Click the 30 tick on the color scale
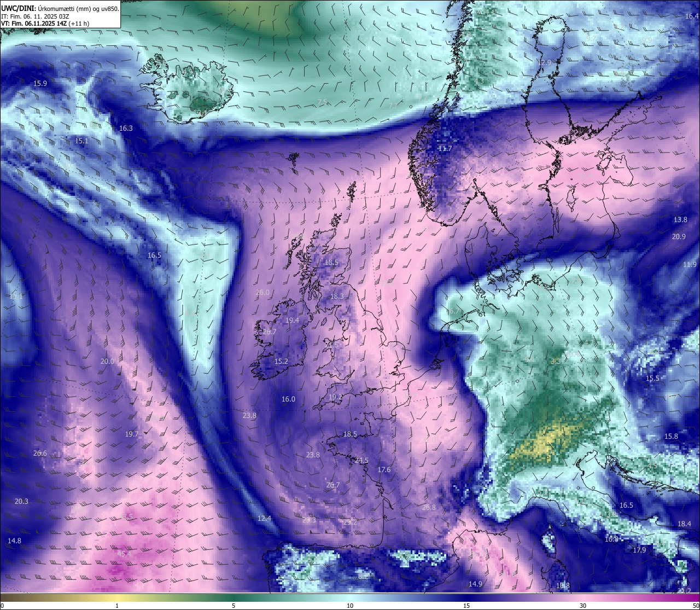Image resolution: width=700 pixels, height=610 pixels. 583,606
